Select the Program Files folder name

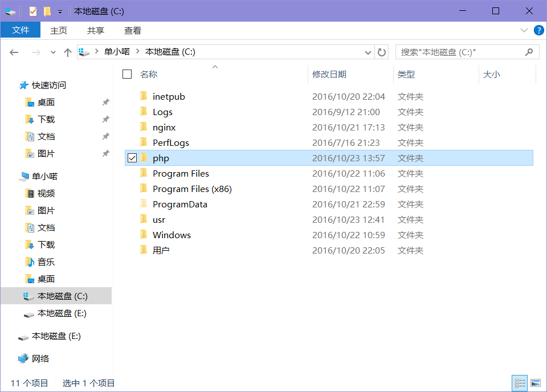pyautogui.click(x=181, y=173)
